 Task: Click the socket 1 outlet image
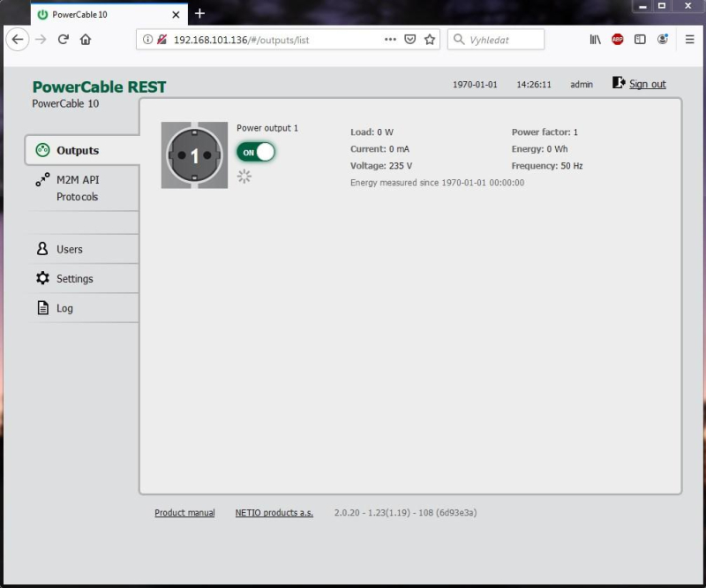click(x=194, y=155)
